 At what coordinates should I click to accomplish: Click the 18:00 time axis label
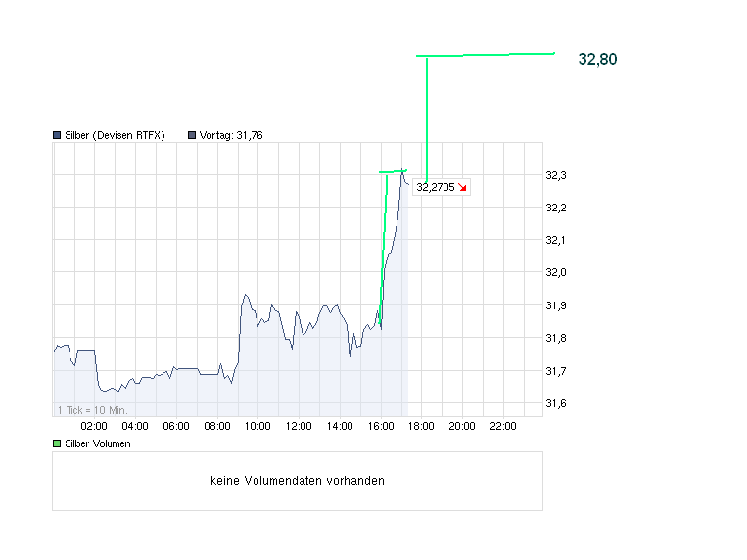point(421,426)
